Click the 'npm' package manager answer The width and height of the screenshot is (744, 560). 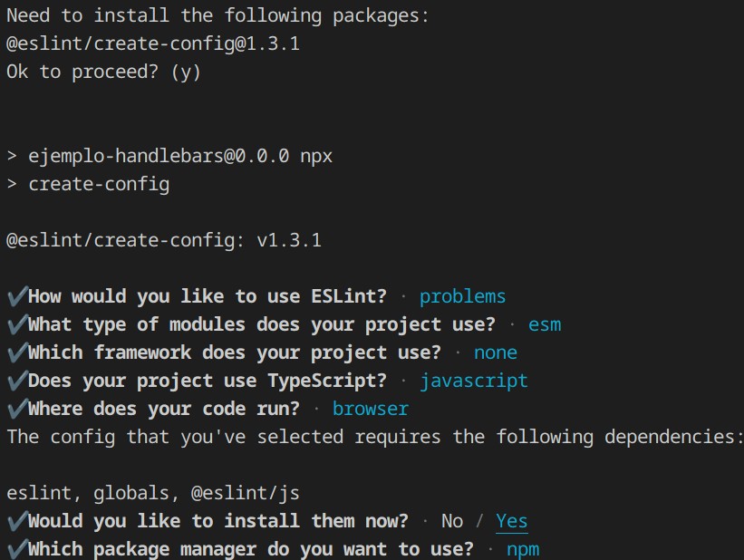[x=523, y=549]
